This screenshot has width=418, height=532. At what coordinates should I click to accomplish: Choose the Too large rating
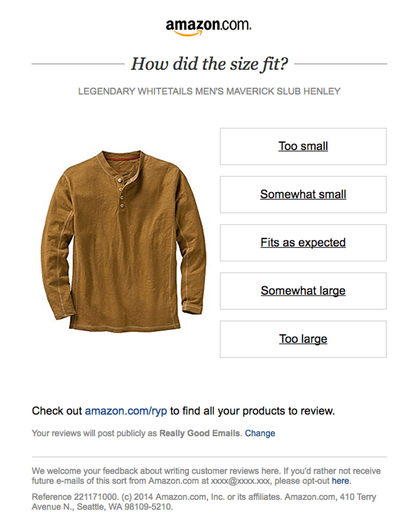coord(303,339)
